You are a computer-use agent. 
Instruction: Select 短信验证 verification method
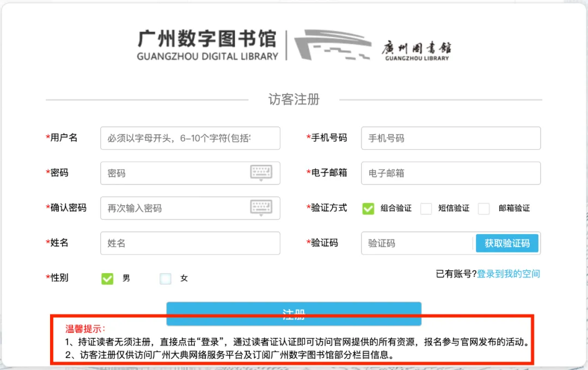[426, 208]
